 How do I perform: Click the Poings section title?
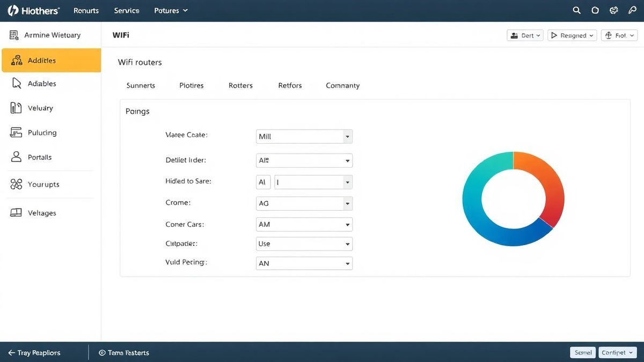coord(137,112)
